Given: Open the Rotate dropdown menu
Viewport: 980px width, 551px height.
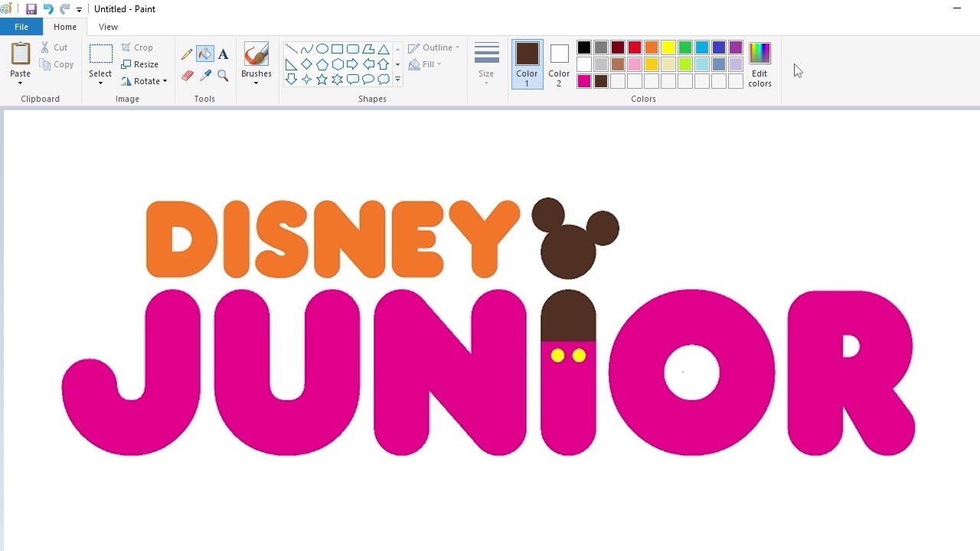Looking at the screenshot, I should coord(145,81).
